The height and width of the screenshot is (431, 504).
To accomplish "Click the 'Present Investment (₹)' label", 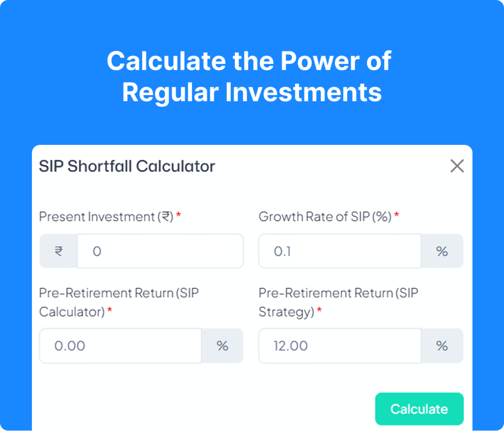I will pos(106,217).
